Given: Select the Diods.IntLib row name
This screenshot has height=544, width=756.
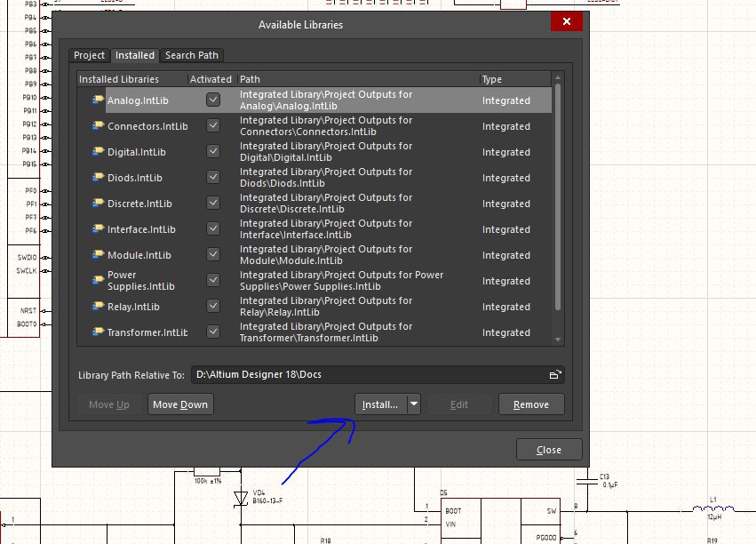Looking at the screenshot, I should (134, 178).
